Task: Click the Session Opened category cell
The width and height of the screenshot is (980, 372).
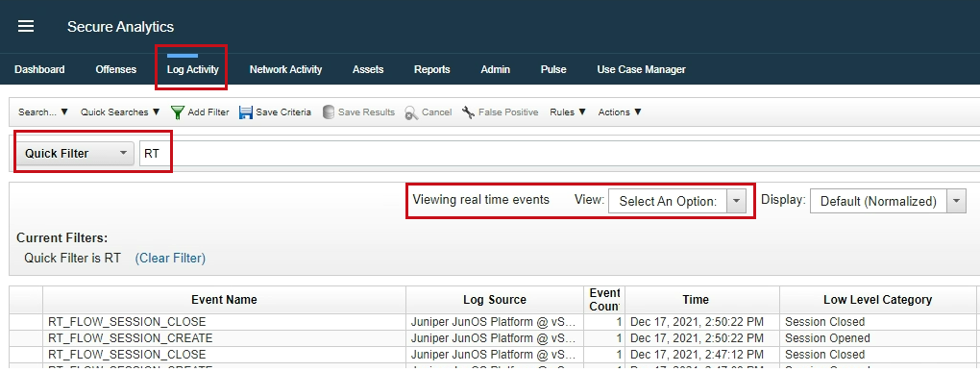Action: (x=827, y=338)
